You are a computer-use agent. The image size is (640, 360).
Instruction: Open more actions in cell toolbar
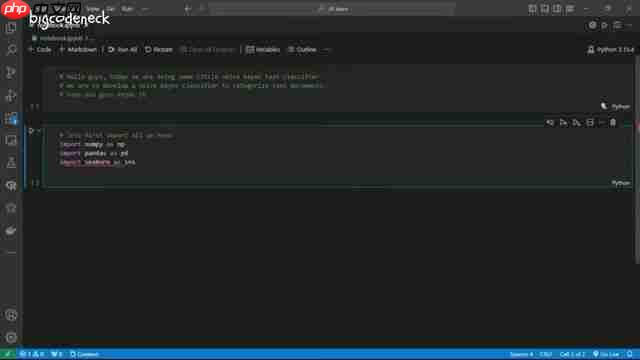coord(601,122)
